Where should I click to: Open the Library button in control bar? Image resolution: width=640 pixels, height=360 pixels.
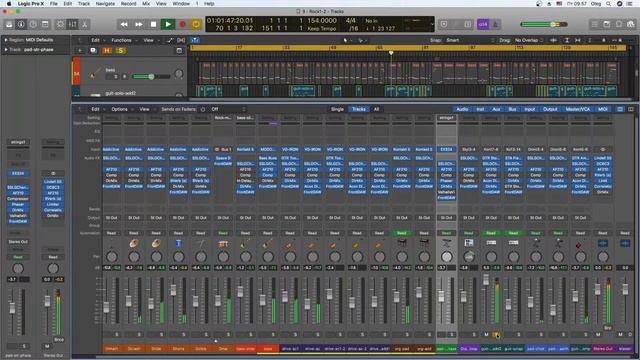click(9, 24)
